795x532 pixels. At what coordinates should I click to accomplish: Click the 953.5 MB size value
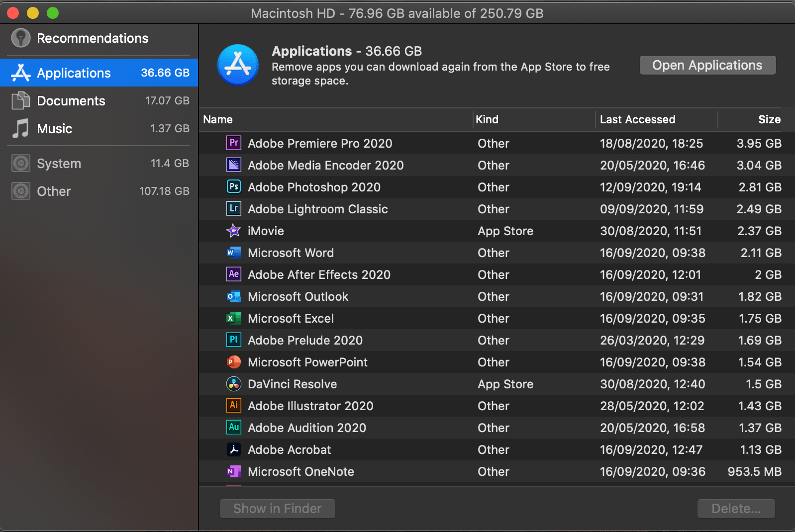755,471
